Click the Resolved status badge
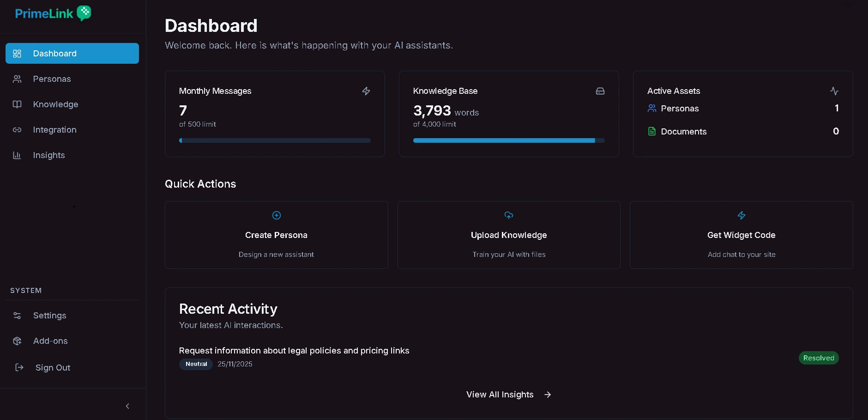The width and height of the screenshot is (868, 420). [x=818, y=358]
